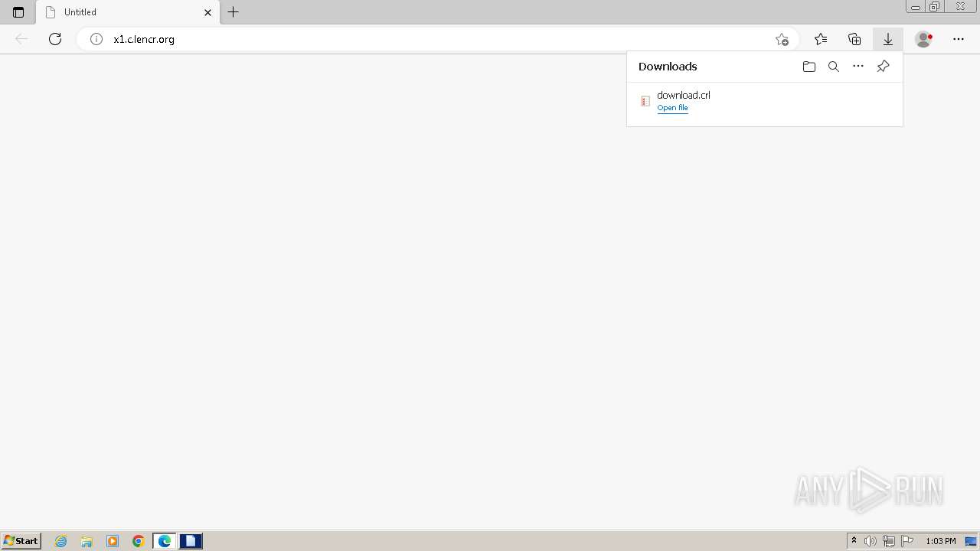Show hidden tray icons
This screenshot has height=551, width=980.
pos(854,541)
